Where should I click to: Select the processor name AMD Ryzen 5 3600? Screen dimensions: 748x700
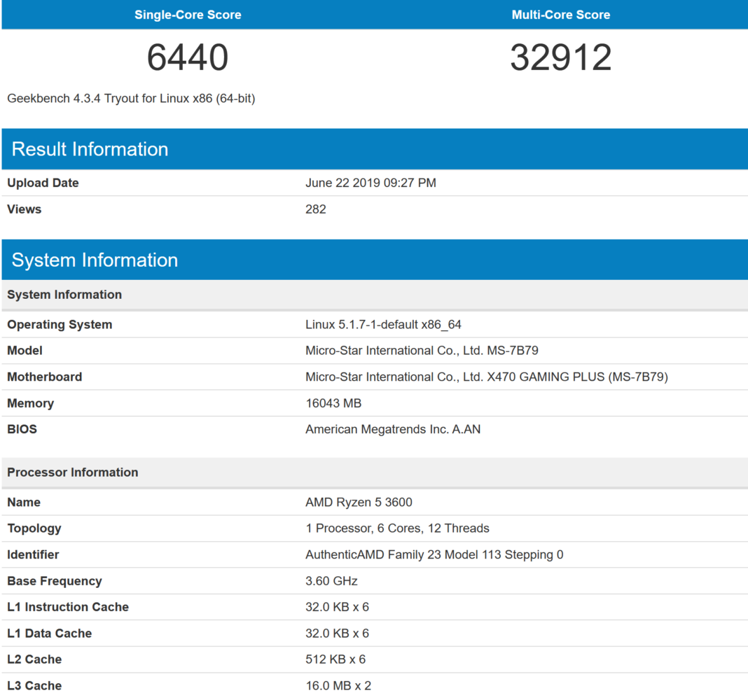pyautogui.click(x=359, y=502)
